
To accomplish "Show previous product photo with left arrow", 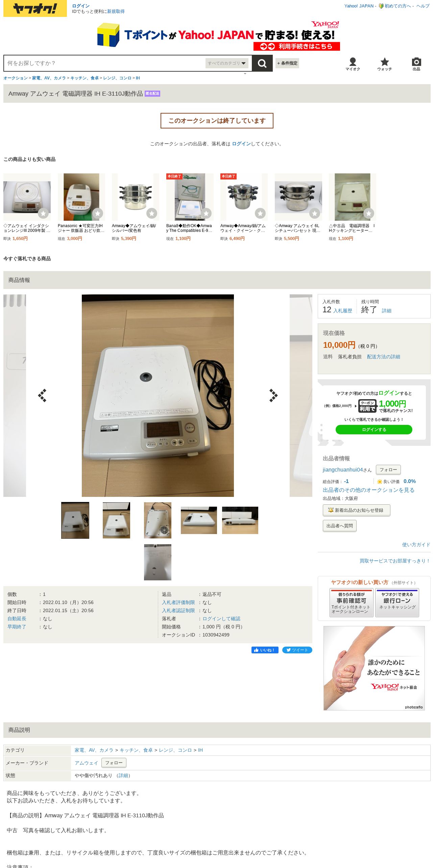I will tap(42, 395).
